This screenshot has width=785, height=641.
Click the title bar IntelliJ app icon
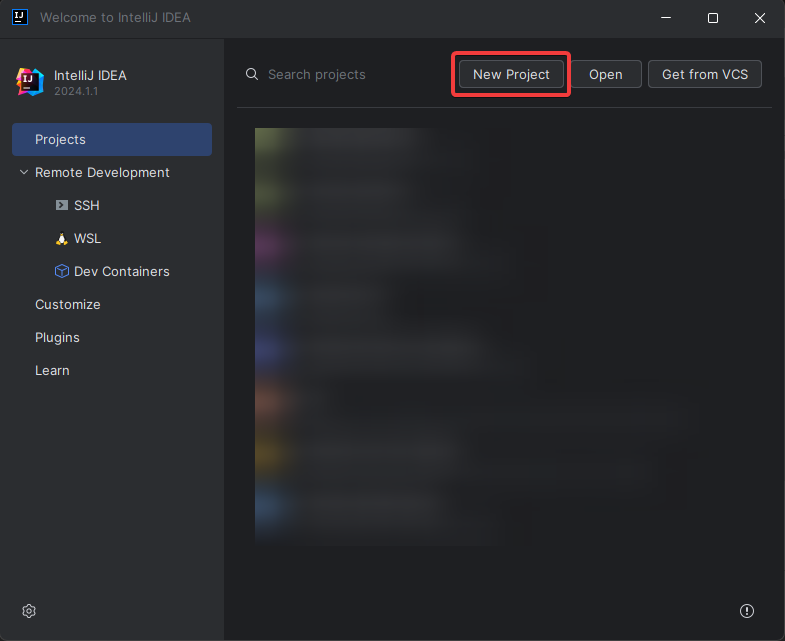(19, 18)
